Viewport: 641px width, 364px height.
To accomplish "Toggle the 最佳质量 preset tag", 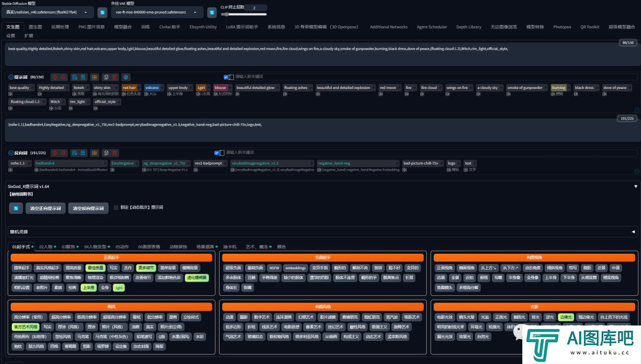I will click(x=96, y=268).
